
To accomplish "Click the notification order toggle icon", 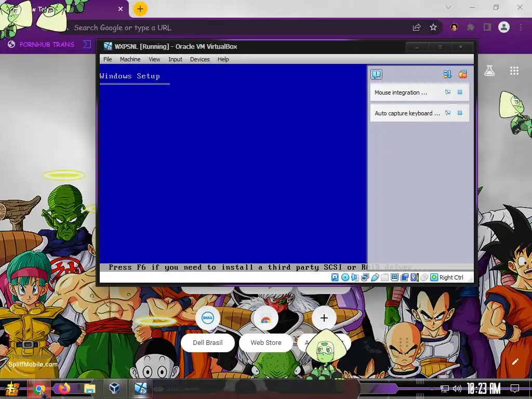I will (x=447, y=74).
